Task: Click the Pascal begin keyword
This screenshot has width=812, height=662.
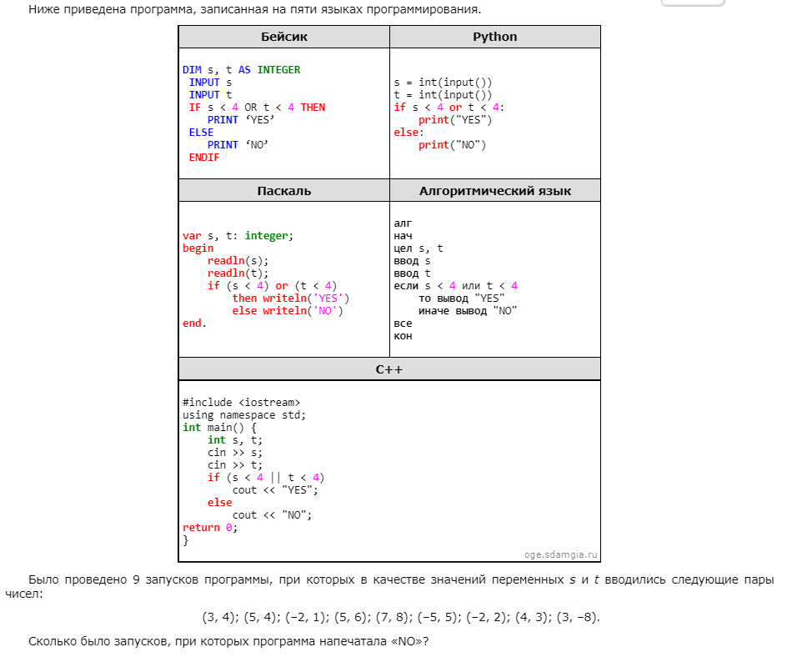Action: pyautogui.click(x=198, y=248)
